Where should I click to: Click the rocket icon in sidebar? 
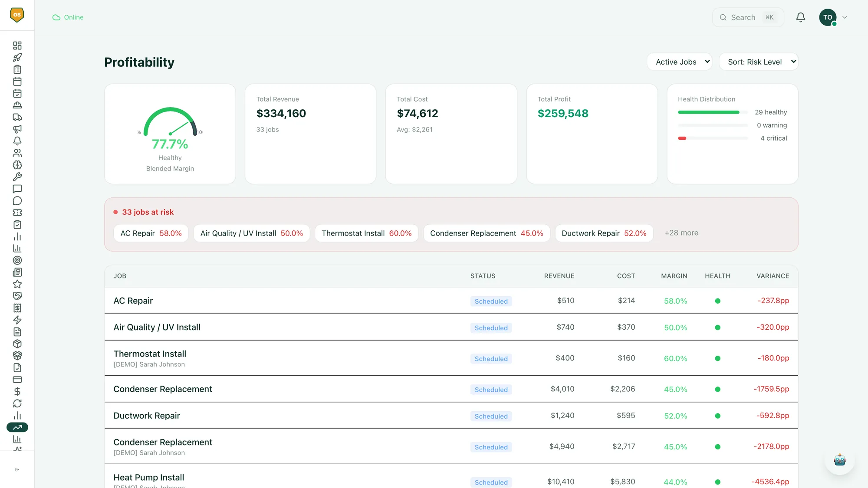click(17, 57)
